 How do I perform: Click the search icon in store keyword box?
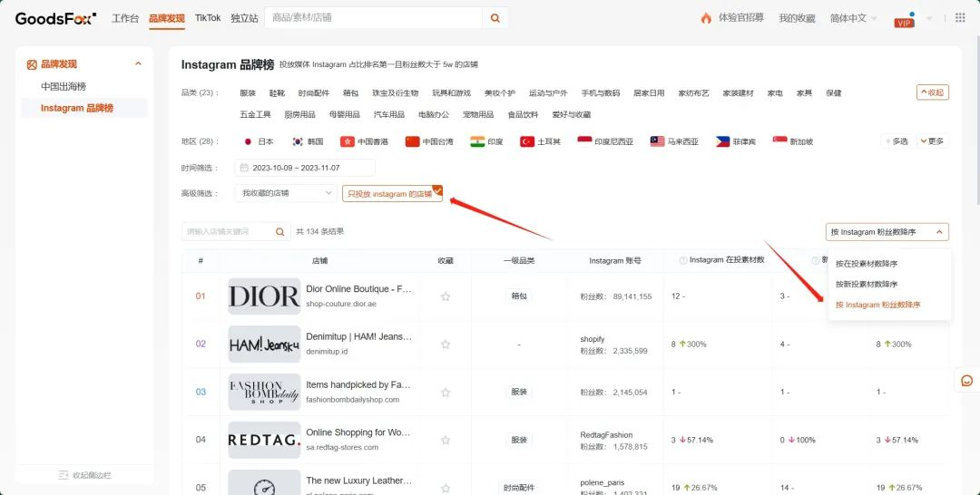(x=280, y=232)
